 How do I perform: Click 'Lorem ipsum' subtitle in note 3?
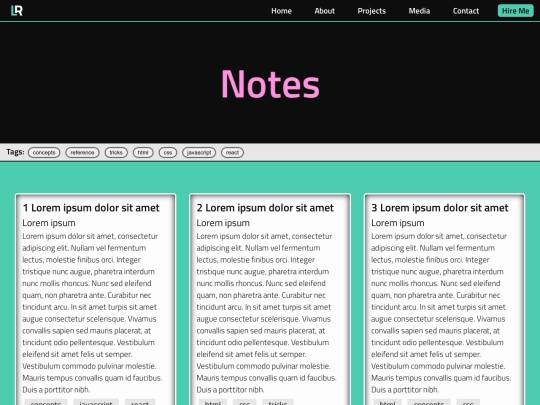click(x=398, y=223)
